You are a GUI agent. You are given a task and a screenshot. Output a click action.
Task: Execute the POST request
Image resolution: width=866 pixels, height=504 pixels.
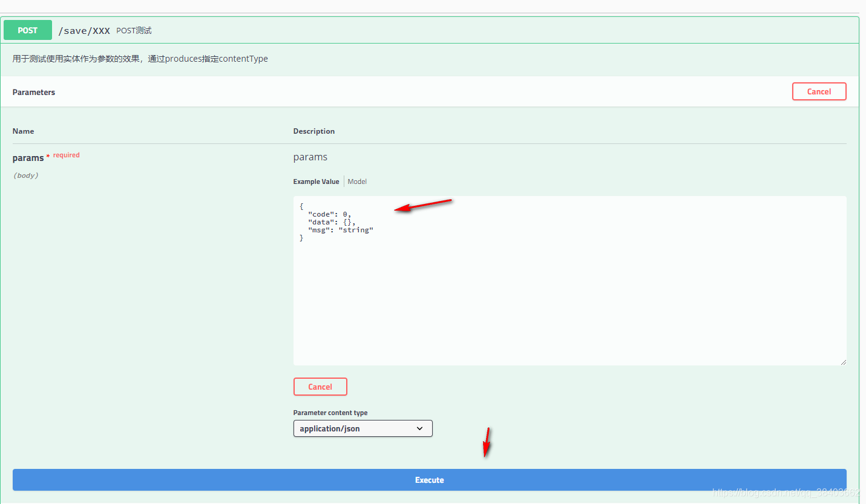[429, 480]
